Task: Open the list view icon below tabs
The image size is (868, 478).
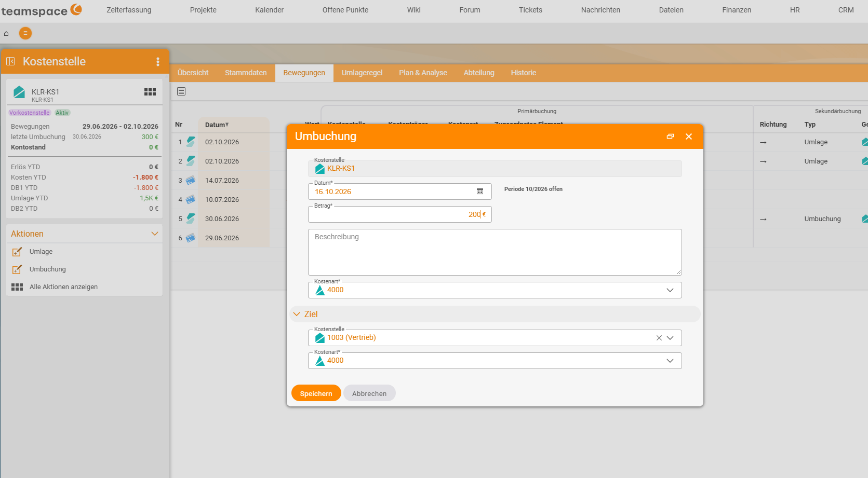Action: pos(181,91)
